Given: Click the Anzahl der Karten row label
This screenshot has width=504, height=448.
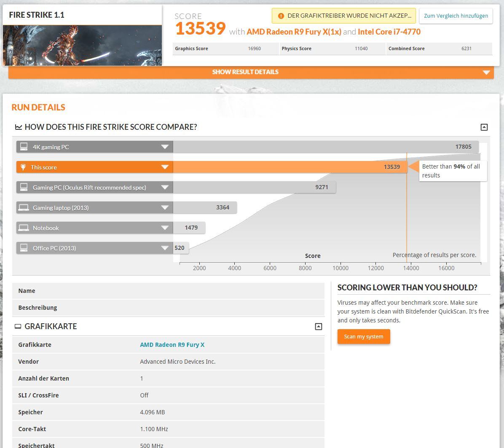Looking at the screenshot, I should [44, 378].
